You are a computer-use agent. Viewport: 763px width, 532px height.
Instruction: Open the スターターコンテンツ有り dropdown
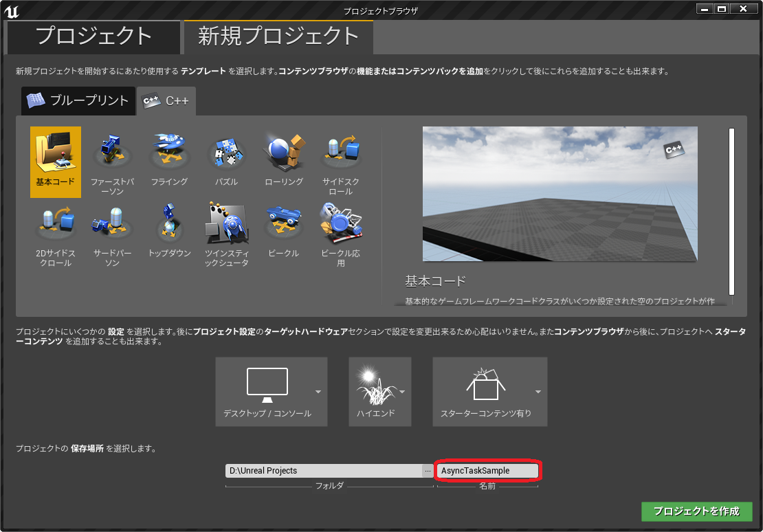pos(490,392)
